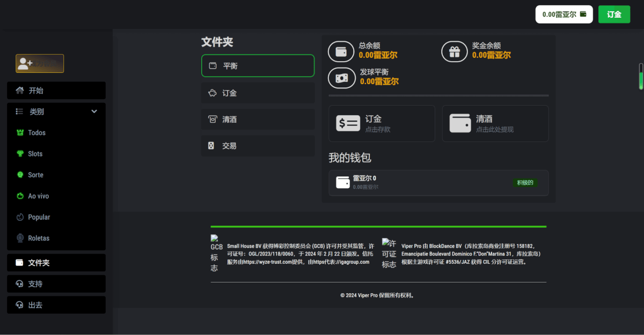Image resolution: width=644 pixels, height=335 pixels.
Task: Open the 交易 transactions tab
Action: click(x=258, y=146)
